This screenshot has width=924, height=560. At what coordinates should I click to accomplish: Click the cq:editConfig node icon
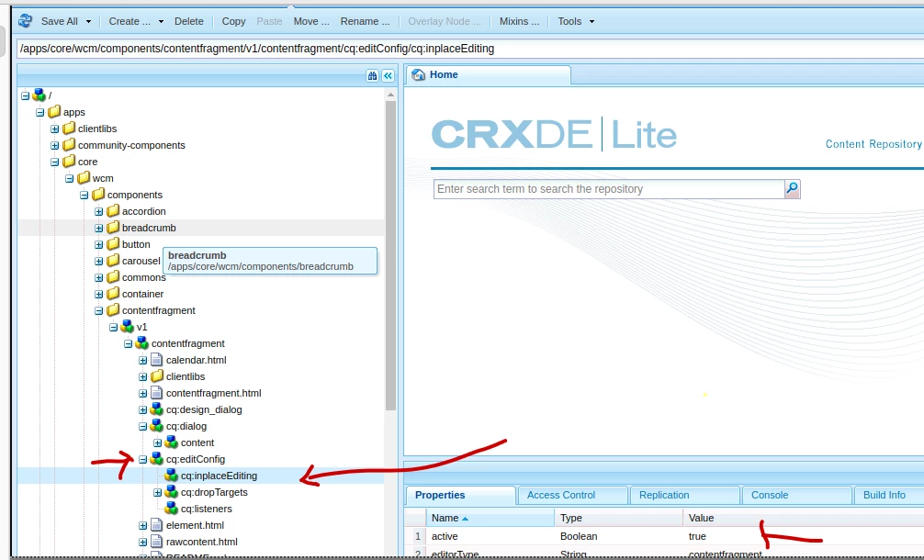click(157, 458)
